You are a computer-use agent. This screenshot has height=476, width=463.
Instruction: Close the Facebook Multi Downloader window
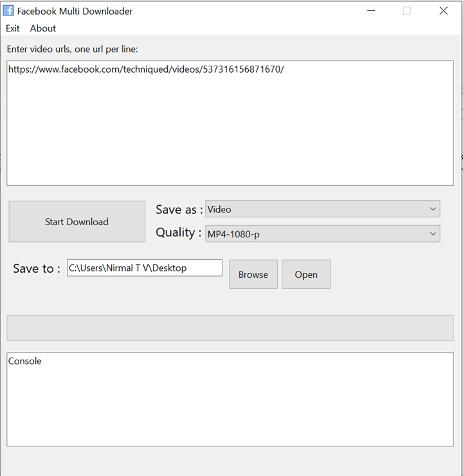pyautogui.click(x=444, y=11)
